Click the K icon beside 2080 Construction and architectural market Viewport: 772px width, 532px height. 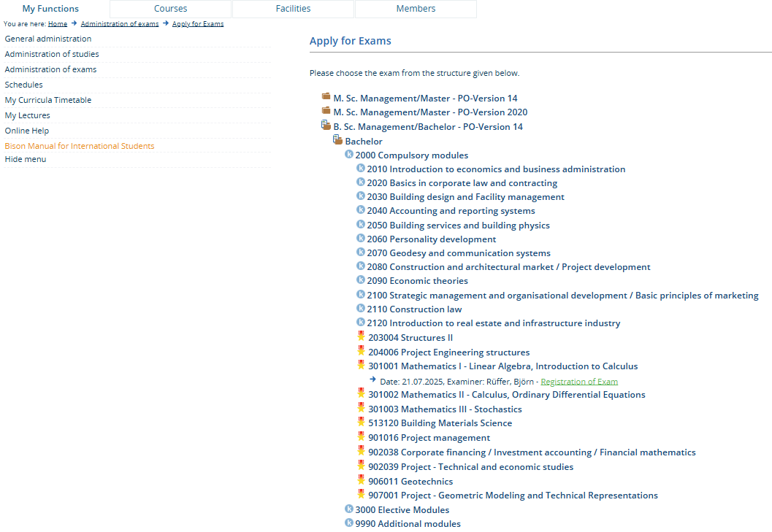[361, 266]
